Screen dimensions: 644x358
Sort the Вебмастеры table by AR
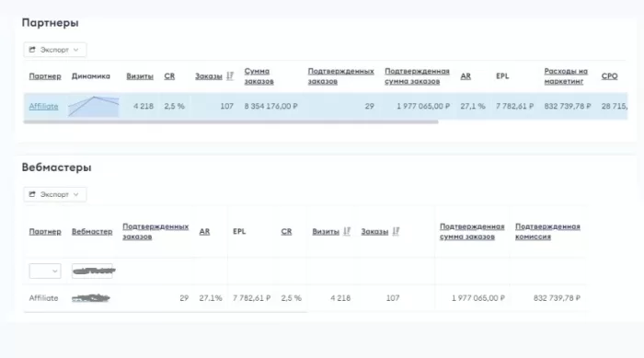point(204,231)
